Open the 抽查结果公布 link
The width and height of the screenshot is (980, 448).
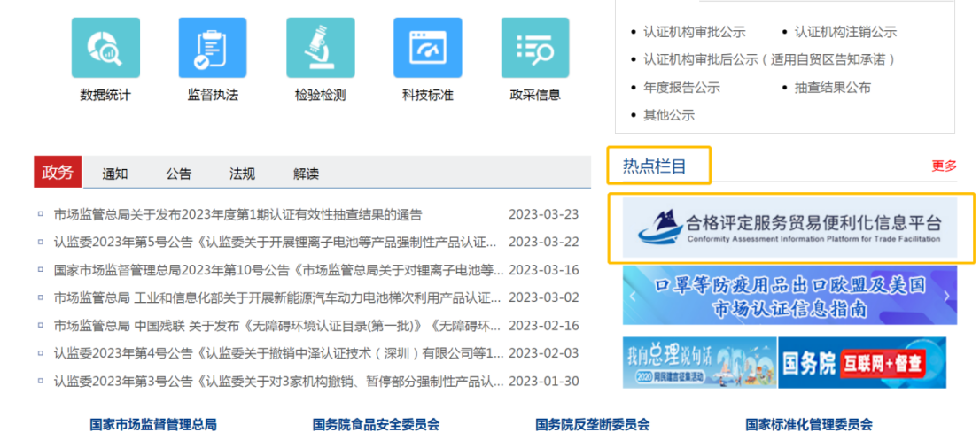tap(832, 88)
